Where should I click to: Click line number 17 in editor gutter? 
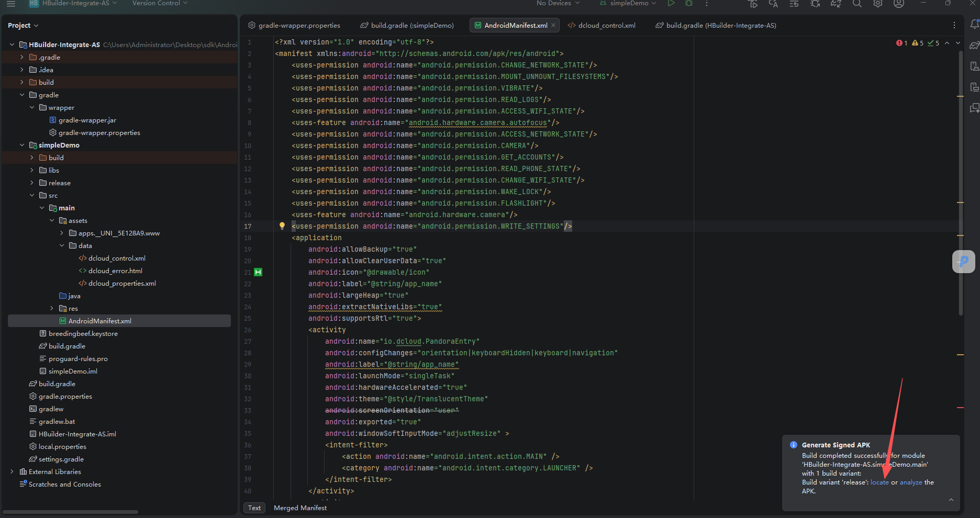[x=248, y=226]
